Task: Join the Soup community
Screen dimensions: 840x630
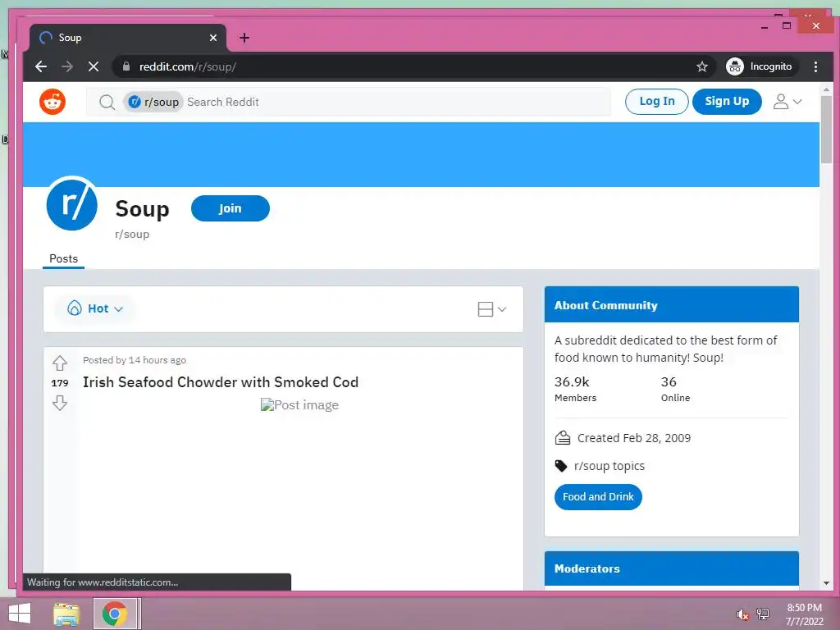Action: click(x=230, y=208)
